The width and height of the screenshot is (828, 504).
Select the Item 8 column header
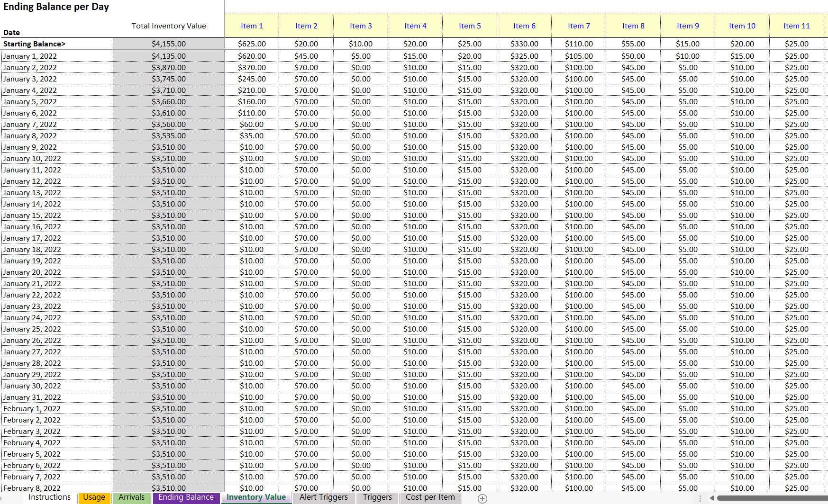click(x=633, y=26)
